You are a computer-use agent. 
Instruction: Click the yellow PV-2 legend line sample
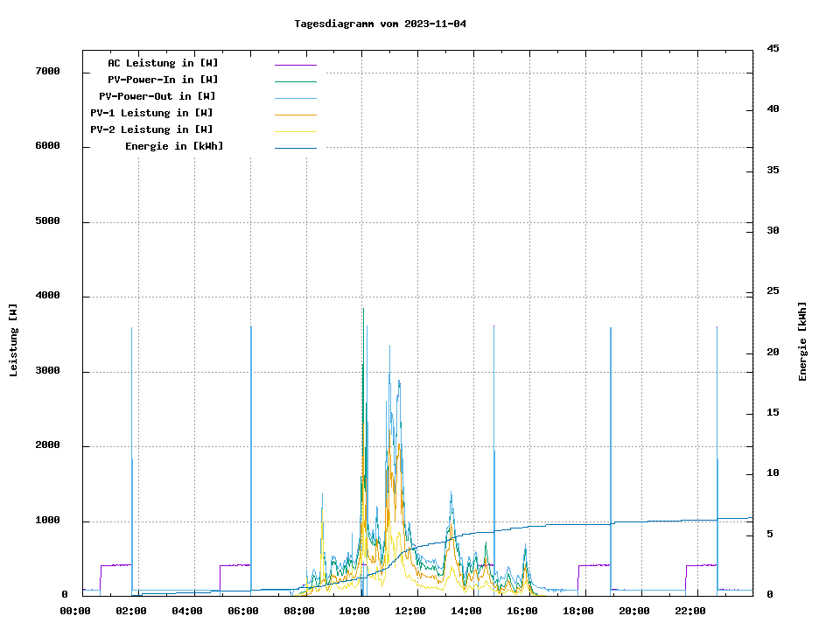[x=295, y=130]
